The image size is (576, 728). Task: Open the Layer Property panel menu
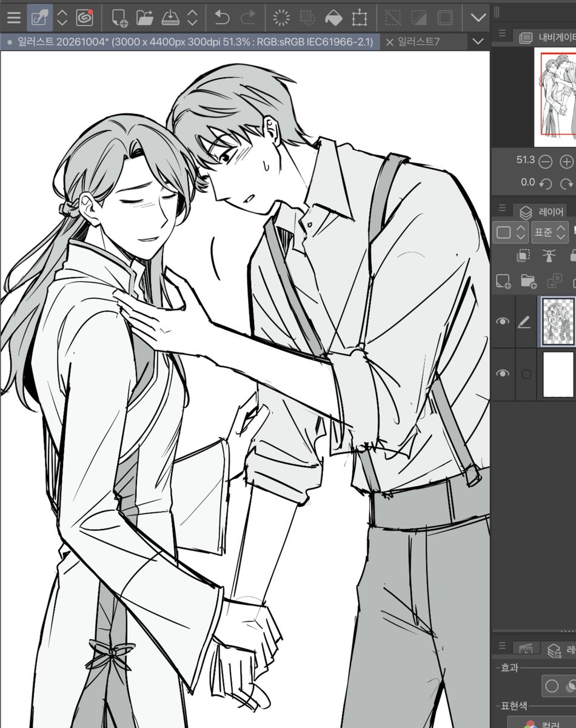[502, 645]
